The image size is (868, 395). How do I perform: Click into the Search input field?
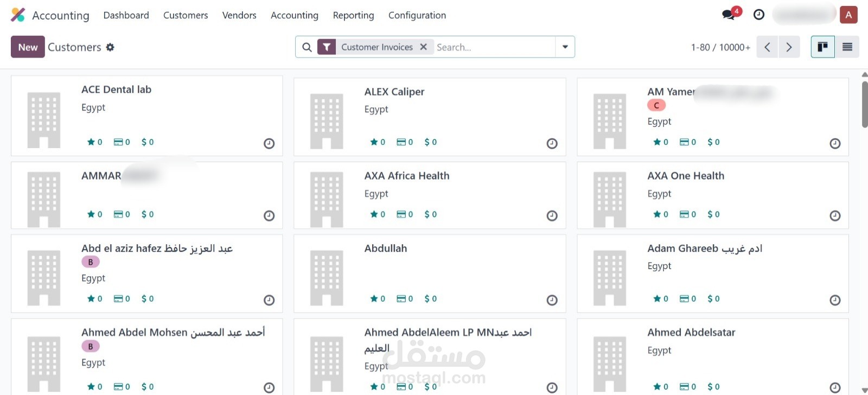pyautogui.click(x=494, y=47)
